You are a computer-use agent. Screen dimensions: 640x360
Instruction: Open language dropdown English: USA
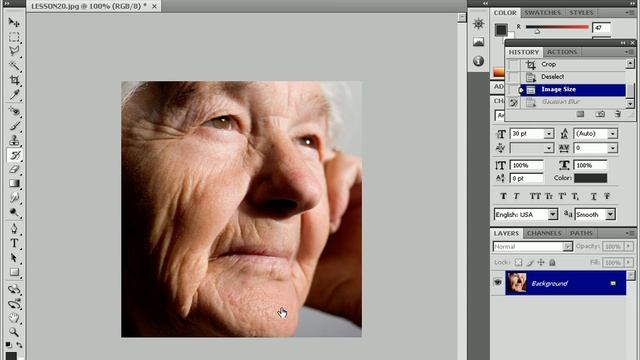point(553,214)
